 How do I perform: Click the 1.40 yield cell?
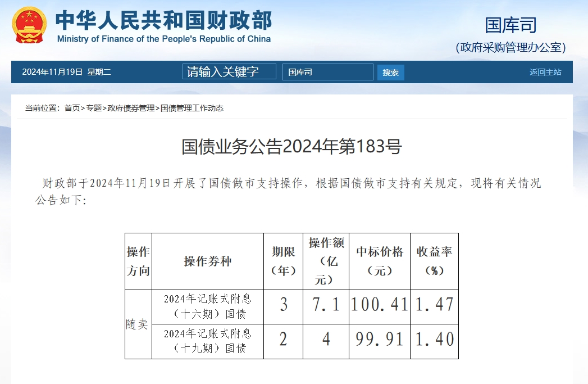434,341
